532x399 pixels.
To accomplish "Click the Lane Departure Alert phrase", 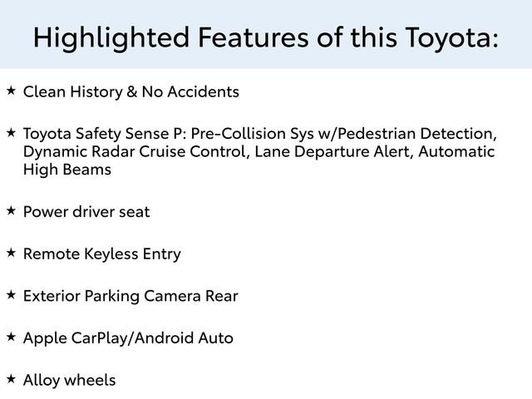I will pos(334,151).
